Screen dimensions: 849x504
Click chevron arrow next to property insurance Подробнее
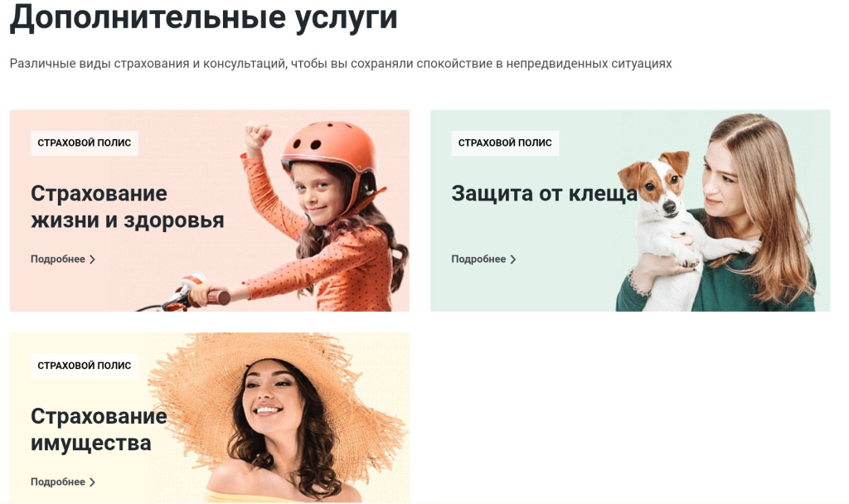point(93,482)
